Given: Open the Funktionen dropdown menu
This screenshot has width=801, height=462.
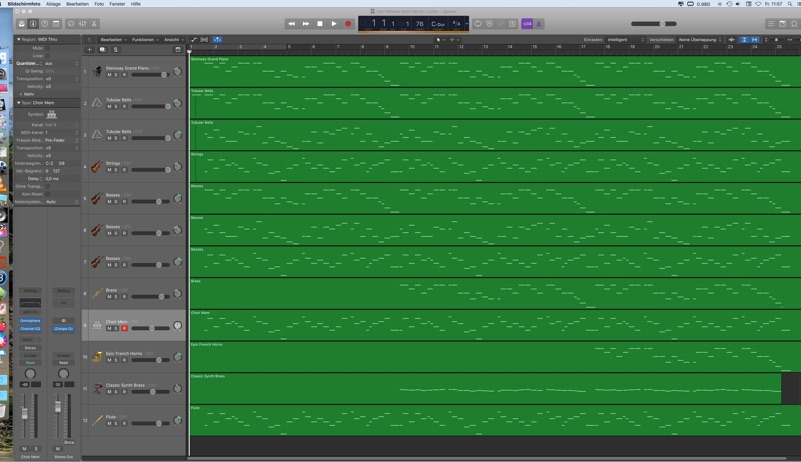Looking at the screenshot, I should [145, 39].
